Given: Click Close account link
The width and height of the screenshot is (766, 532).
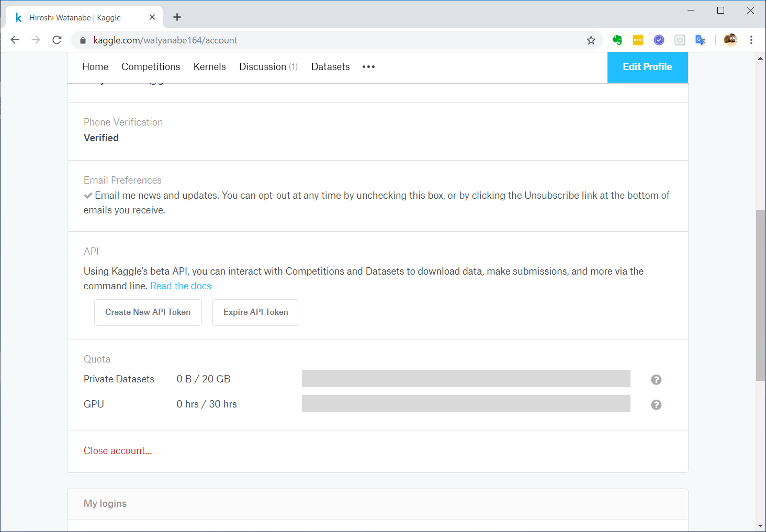Looking at the screenshot, I should (117, 450).
